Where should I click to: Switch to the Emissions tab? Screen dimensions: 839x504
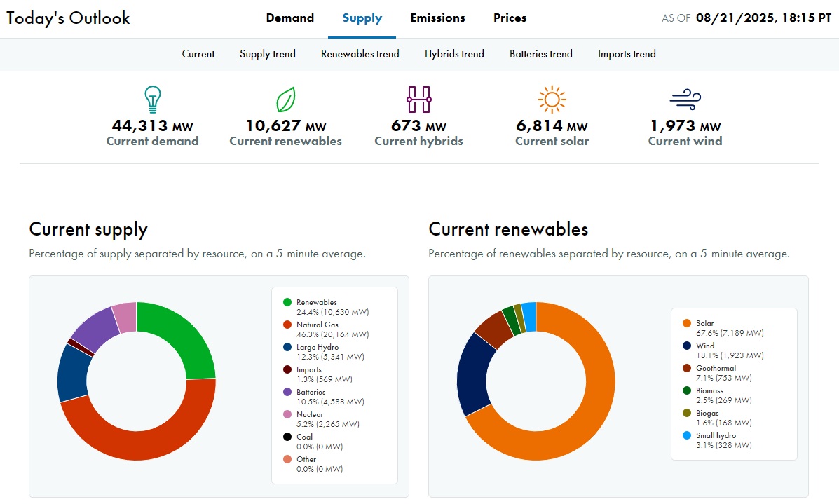point(437,18)
